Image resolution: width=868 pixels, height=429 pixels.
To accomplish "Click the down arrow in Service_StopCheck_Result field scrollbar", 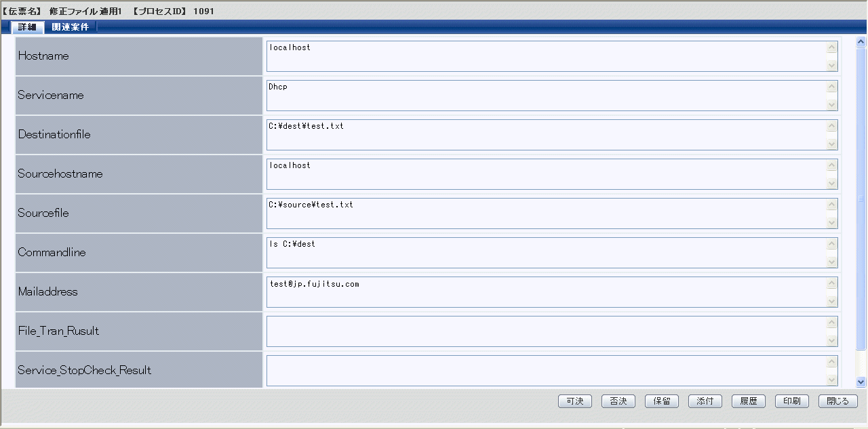I will 832,380.
